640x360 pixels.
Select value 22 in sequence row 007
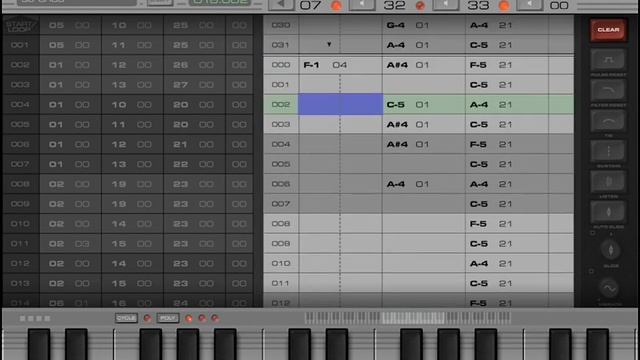point(180,164)
